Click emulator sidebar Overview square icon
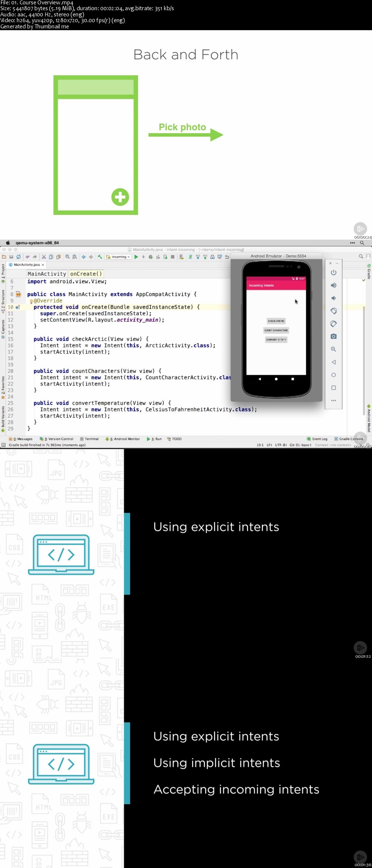 333,388
